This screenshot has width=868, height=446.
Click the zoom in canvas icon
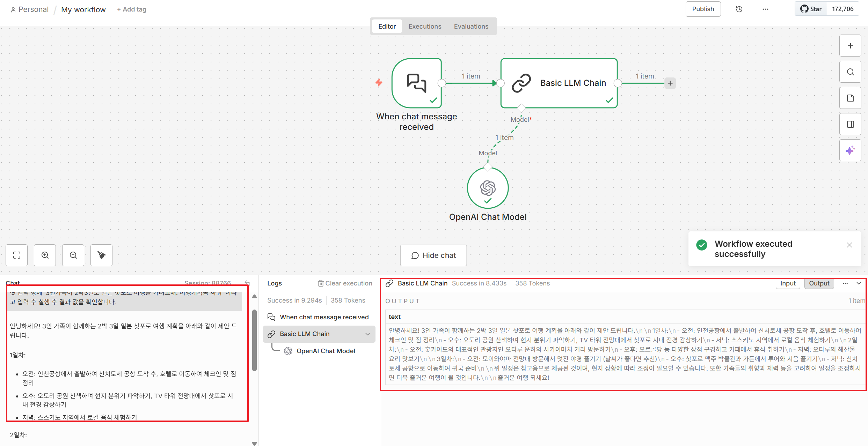(x=45, y=255)
